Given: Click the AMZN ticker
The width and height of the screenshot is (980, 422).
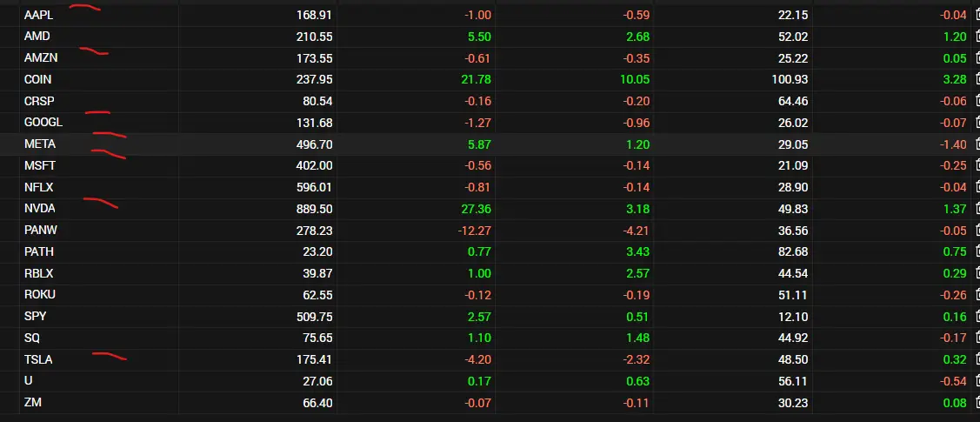Looking at the screenshot, I should [41, 58].
